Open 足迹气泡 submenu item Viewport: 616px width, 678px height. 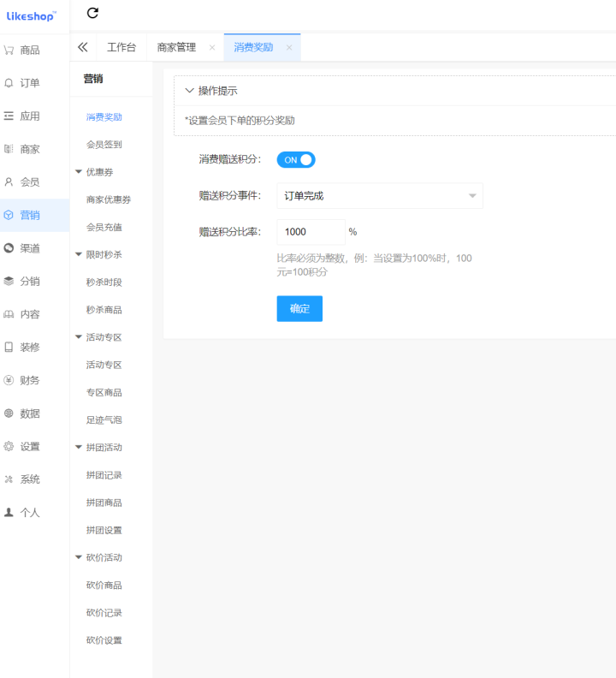coord(104,419)
